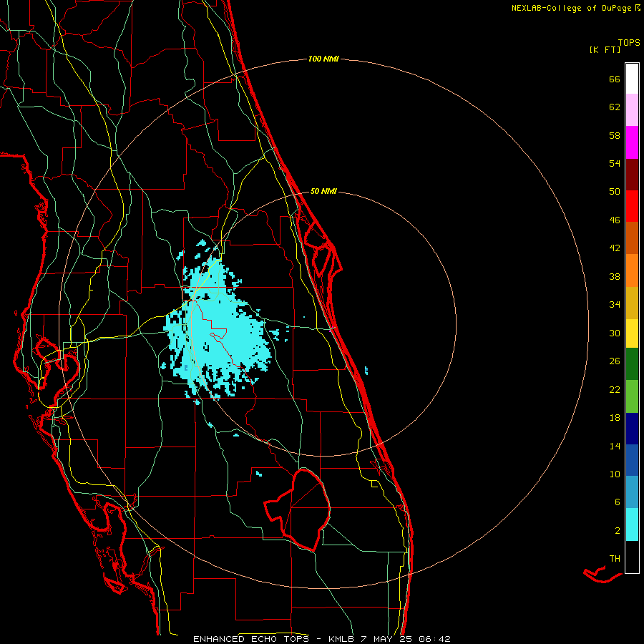Click the magenta 58 K FT legend swatch
This screenshot has width=644, height=644.
(632, 142)
